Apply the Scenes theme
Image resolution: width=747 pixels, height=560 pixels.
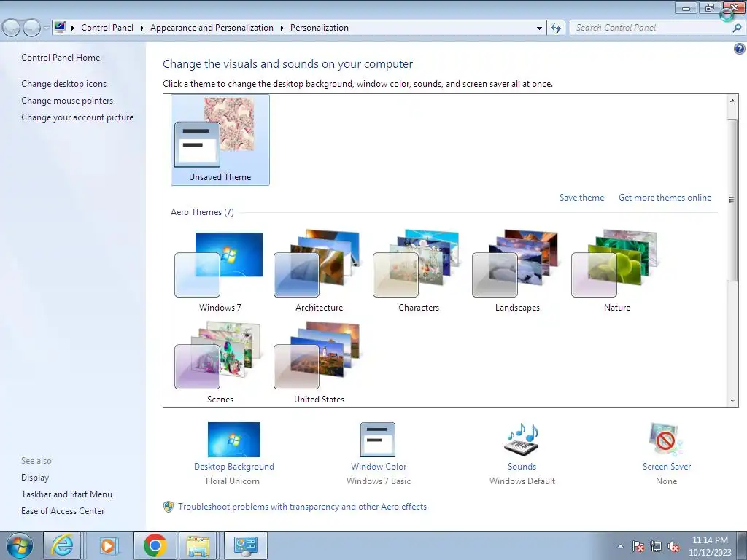[x=220, y=363]
